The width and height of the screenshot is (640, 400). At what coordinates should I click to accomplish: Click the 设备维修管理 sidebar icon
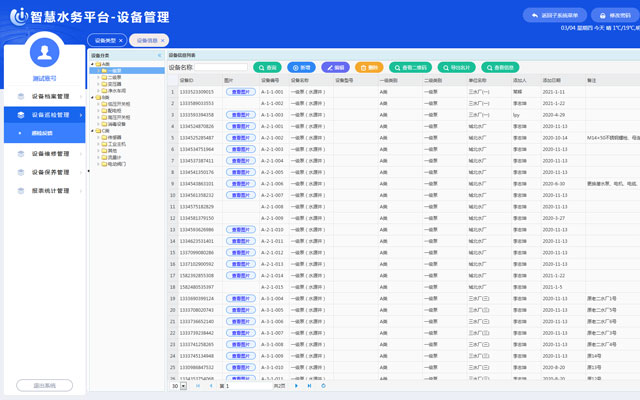coord(21,154)
